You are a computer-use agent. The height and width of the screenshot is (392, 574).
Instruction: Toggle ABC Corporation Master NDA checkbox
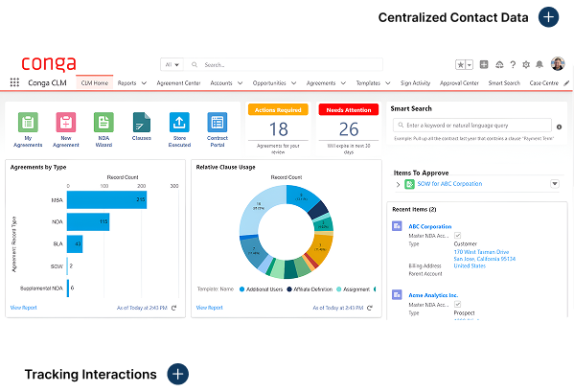[x=458, y=236]
